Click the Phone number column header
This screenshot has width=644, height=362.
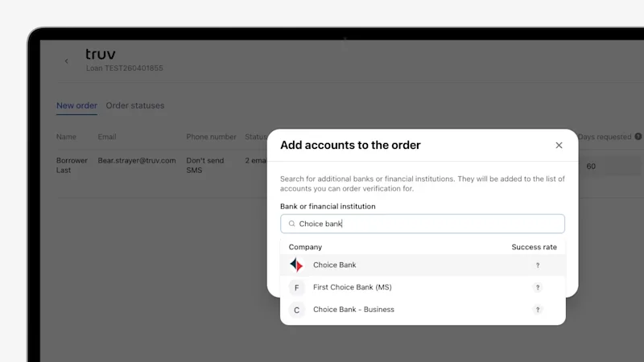pyautogui.click(x=211, y=137)
